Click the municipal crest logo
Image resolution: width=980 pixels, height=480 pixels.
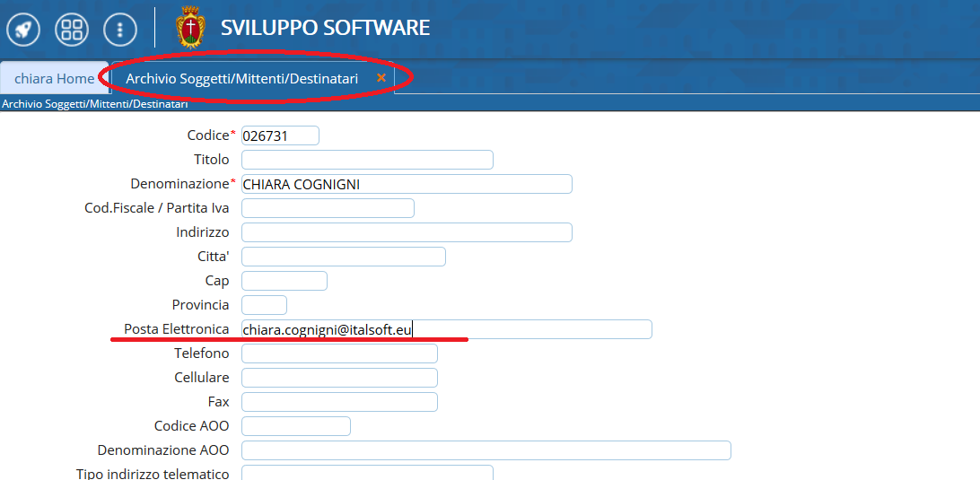(x=189, y=28)
